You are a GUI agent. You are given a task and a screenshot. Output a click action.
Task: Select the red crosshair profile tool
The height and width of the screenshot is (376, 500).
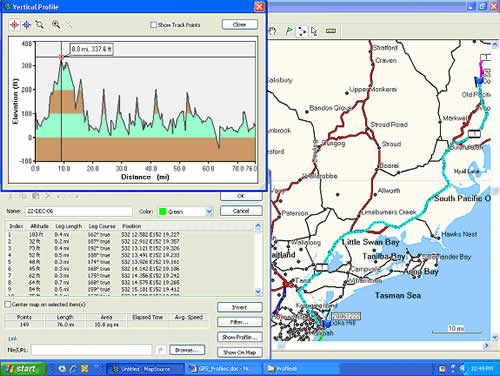tap(14, 25)
